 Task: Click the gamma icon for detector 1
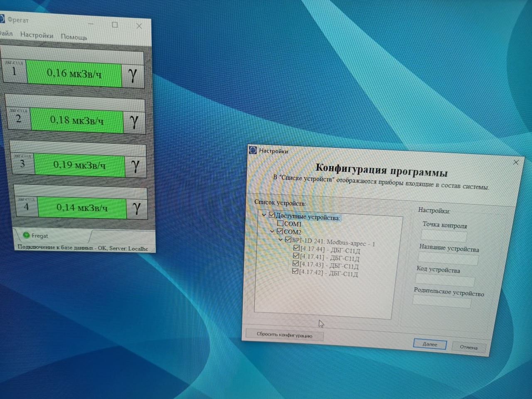click(133, 76)
